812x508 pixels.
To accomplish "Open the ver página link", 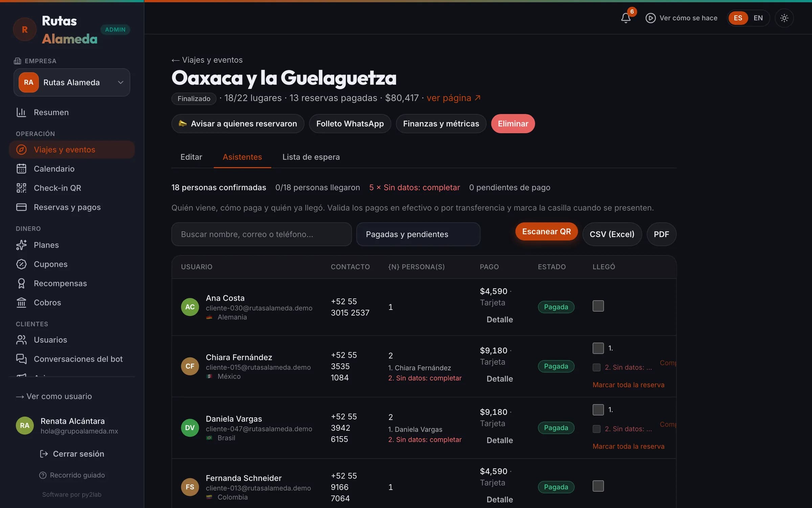I will click(453, 98).
